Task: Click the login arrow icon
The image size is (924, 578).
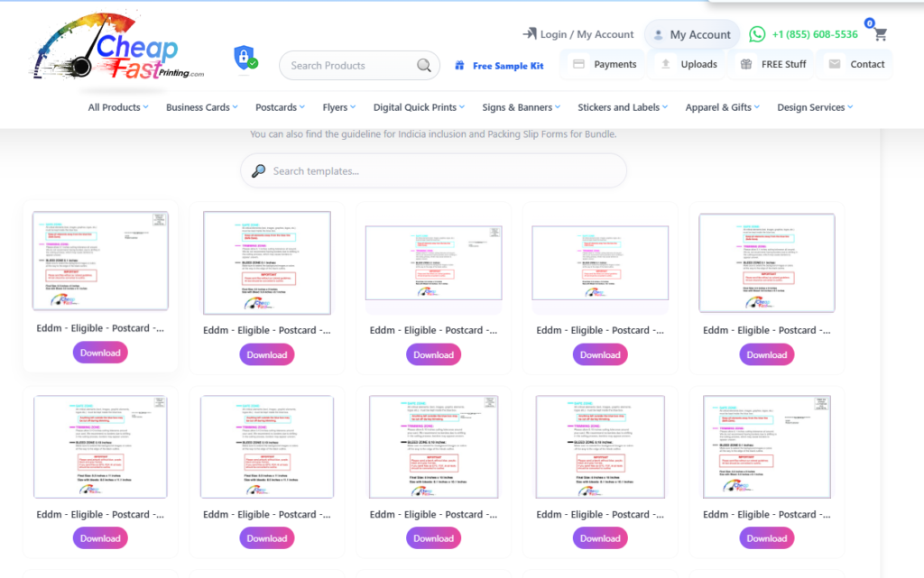Action: pyautogui.click(x=530, y=34)
